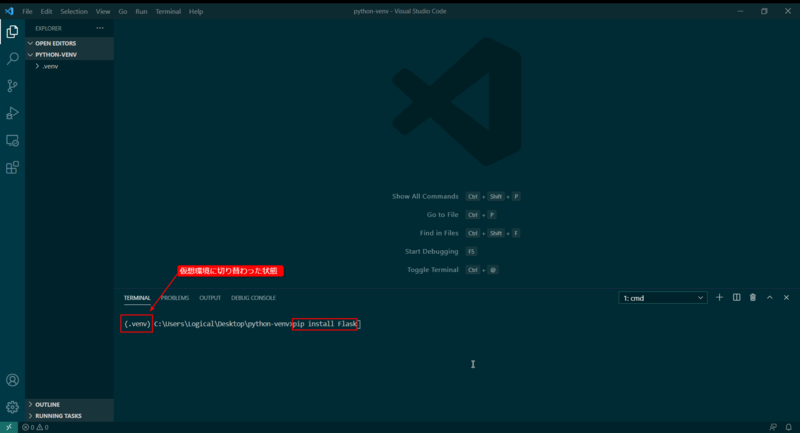Screen dimensions: 800x433
Task: Open the Run menu
Action: tap(141, 11)
